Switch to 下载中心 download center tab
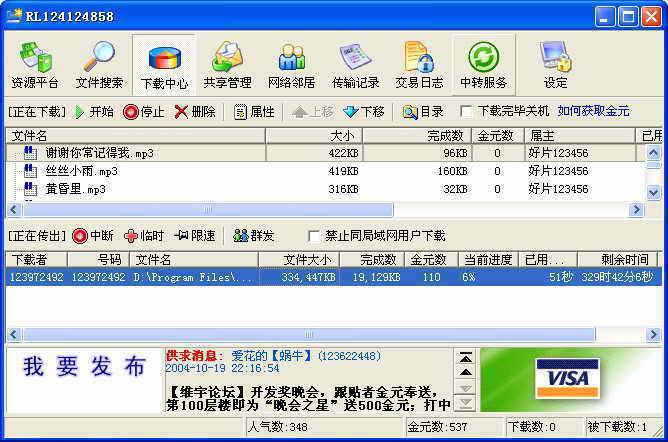 pyautogui.click(x=163, y=64)
